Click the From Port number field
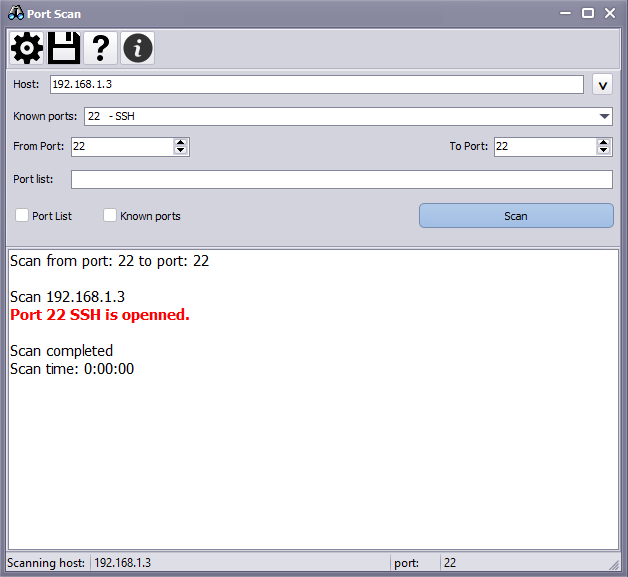 click(122, 147)
